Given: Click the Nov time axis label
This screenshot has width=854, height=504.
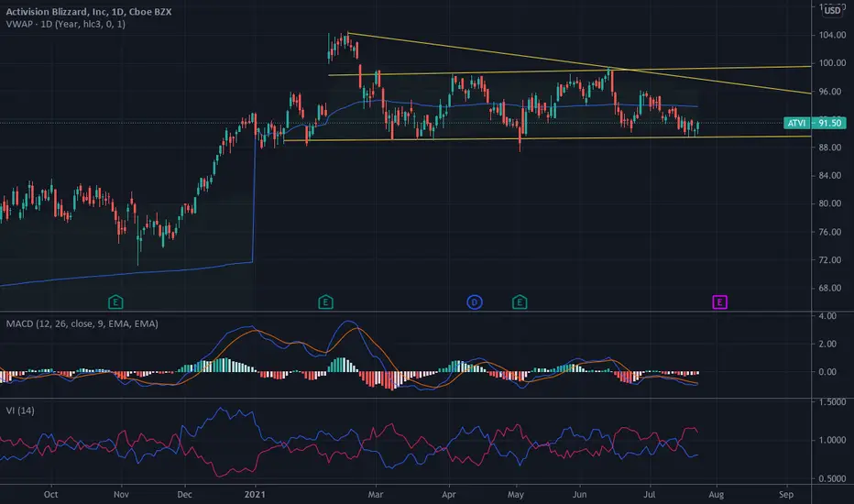Looking at the screenshot, I should (121, 495).
